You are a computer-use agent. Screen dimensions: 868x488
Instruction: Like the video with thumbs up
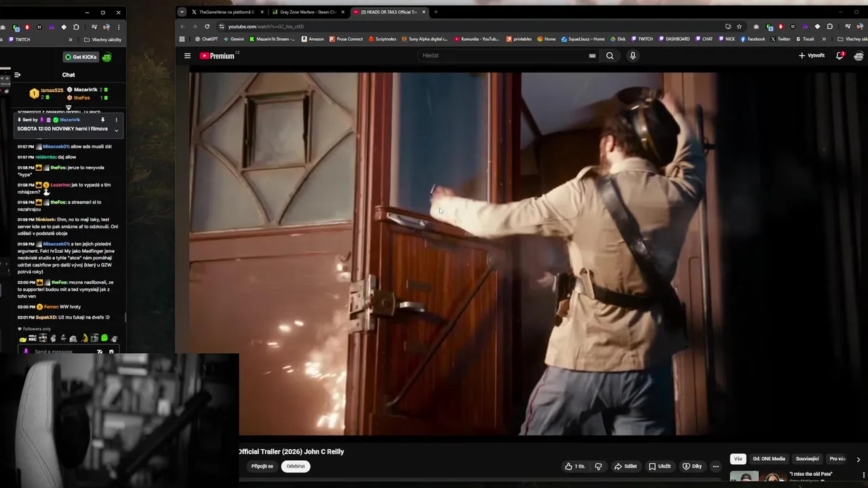[575, 466]
